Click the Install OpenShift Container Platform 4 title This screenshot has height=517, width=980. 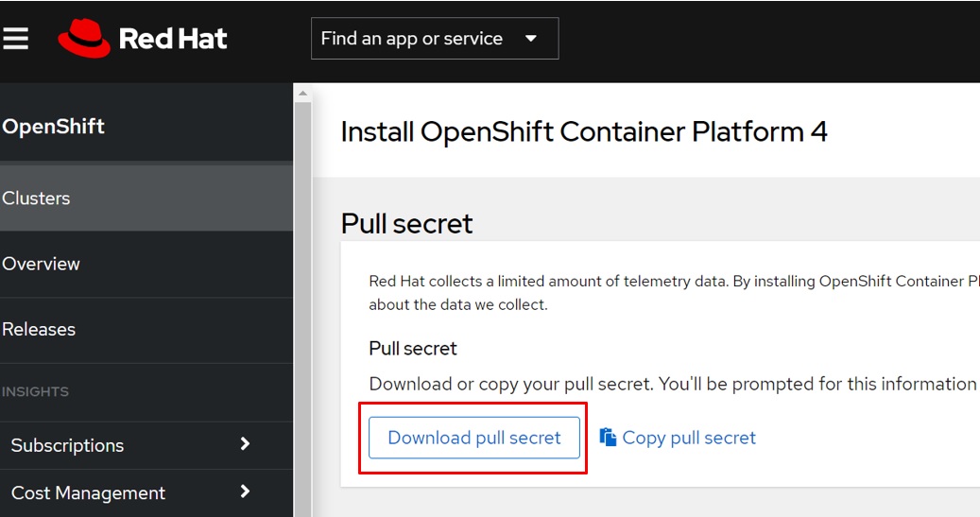point(583,131)
